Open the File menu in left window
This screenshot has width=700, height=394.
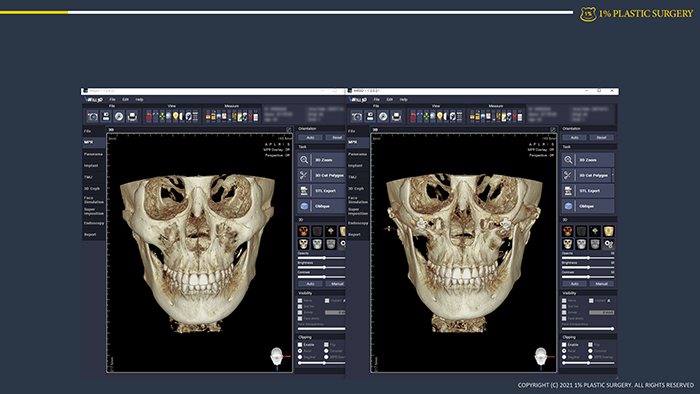coord(112,100)
